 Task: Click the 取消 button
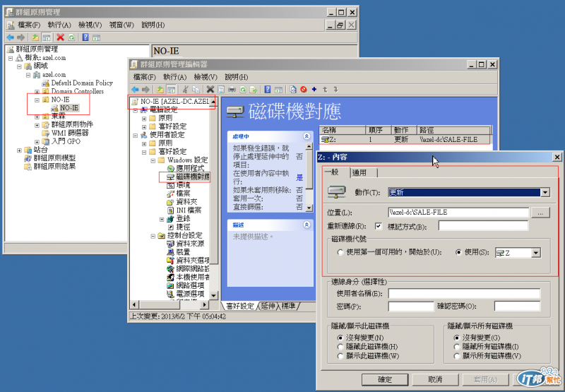[435, 379]
